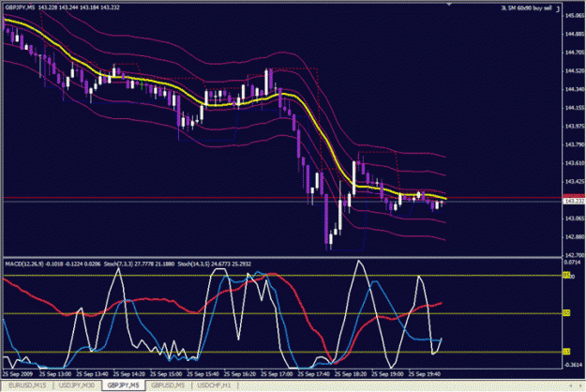Click the 142.700 price scale label
The image size is (586, 392).
tap(575, 255)
